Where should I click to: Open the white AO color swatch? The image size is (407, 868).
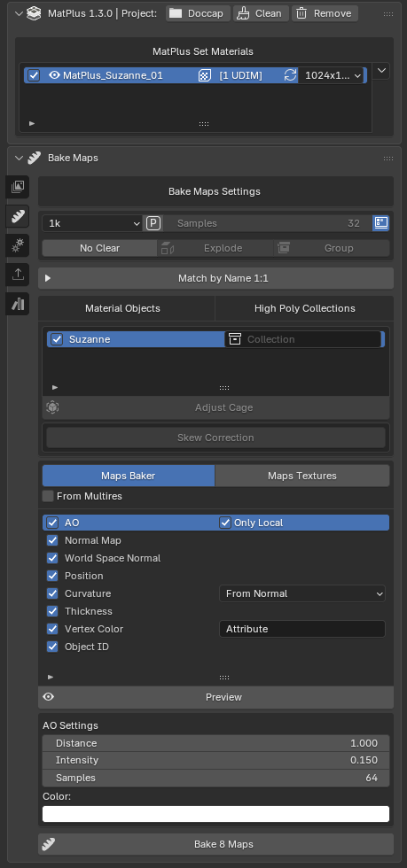click(x=215, y=814)
